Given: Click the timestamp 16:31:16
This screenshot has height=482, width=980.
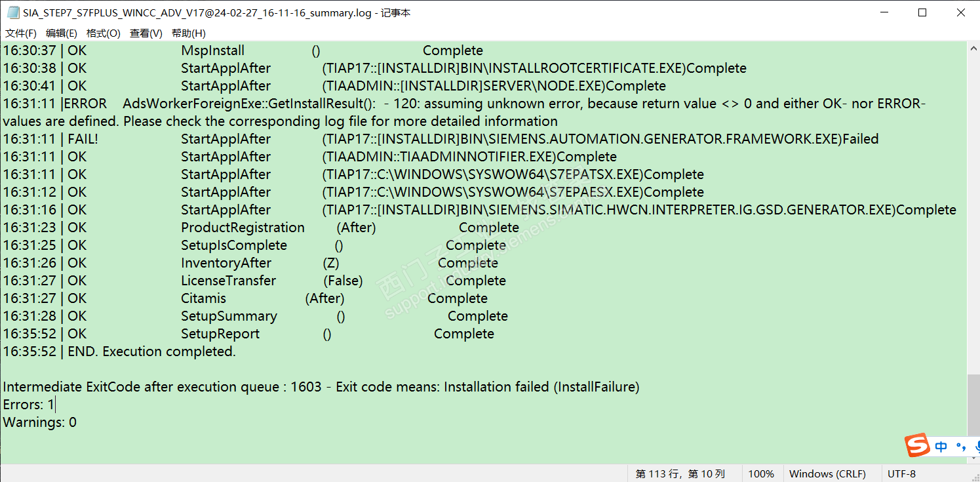Looking at the screenshot, I should [29, 210].
